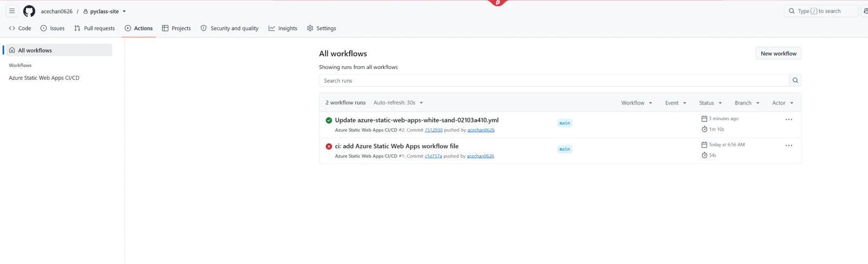
Task: Click the 'All workflows' page heading
Action: (x=343, y=54)
